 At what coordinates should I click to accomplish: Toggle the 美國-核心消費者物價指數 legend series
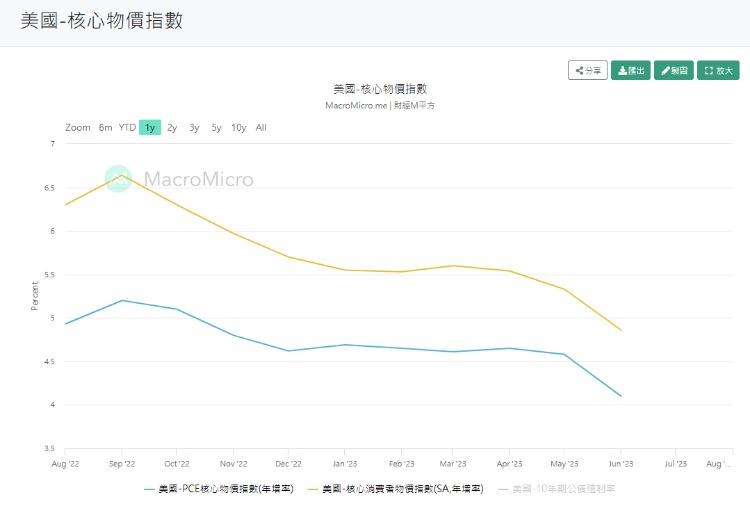click(x=395, y=489)
